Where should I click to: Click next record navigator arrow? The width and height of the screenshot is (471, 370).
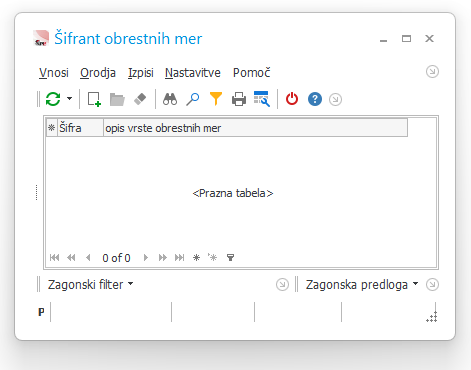(146, 257)
